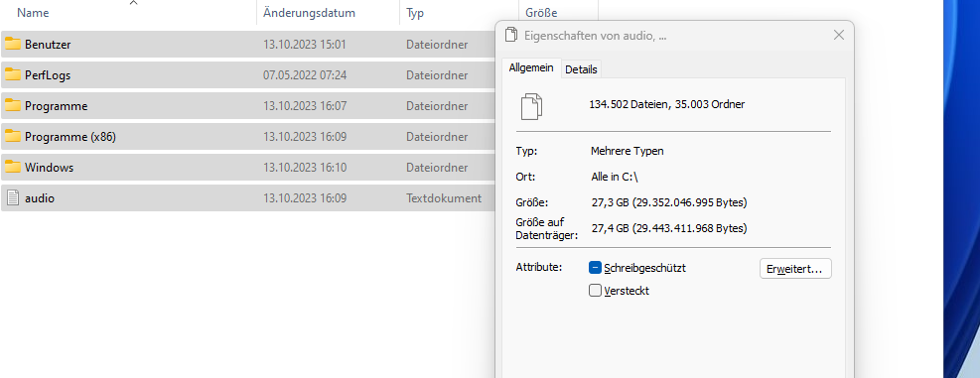
Task: Click the Programme folder name
Action: (57, 106)
